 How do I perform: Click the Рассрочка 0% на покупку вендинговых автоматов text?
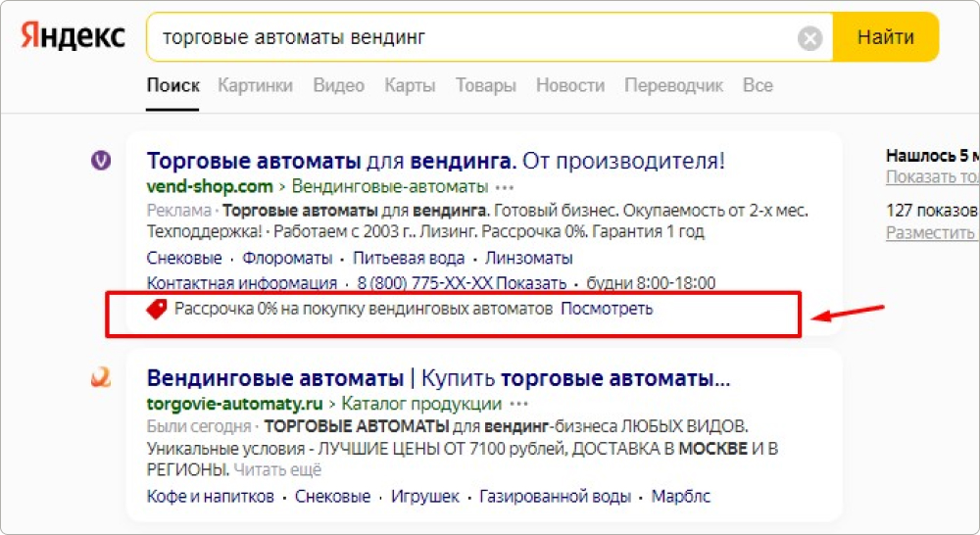364,309
